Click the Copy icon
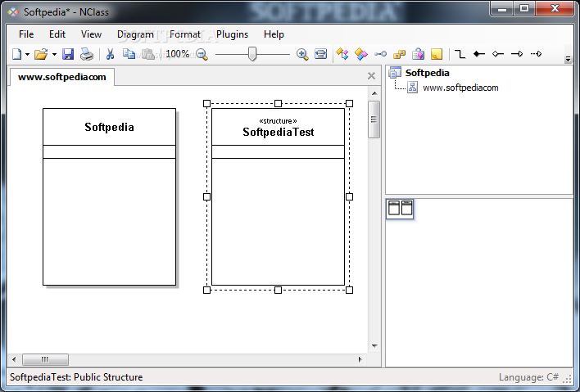This screenshot has height=392, width=580. tap(129, 54)
